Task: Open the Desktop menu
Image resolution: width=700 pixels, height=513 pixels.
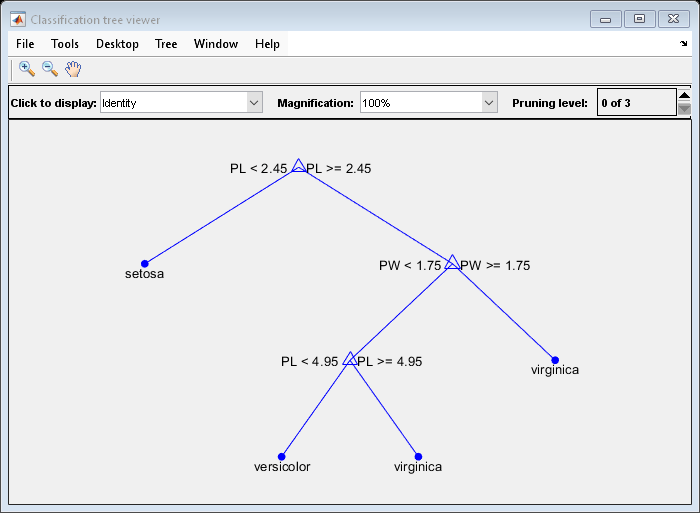Action: [x=117, y=44]
